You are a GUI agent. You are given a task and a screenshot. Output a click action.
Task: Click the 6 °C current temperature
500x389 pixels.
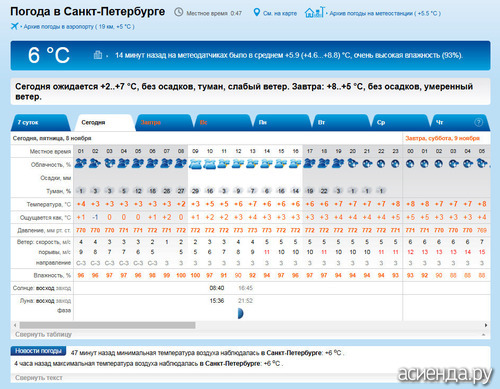[x=49, y=55]
